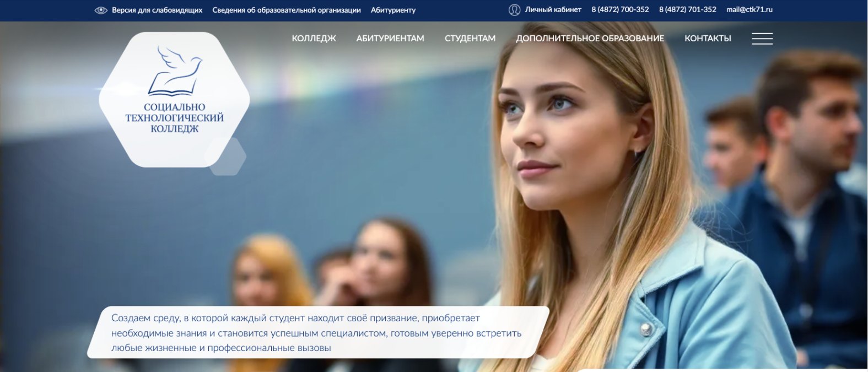The width and height of the screenshot is (868, 372).
Task: Go to the КОНТАКТЫ page
Action: tap(708, 39)
